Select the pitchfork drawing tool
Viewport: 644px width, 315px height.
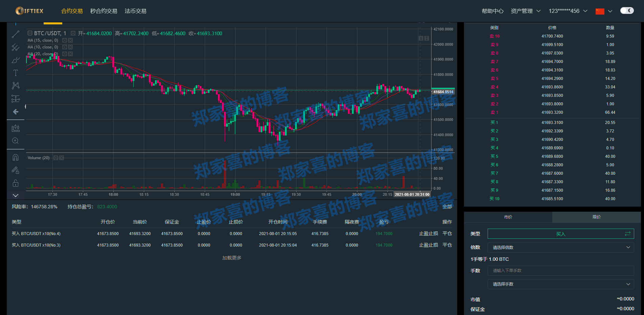16,47
